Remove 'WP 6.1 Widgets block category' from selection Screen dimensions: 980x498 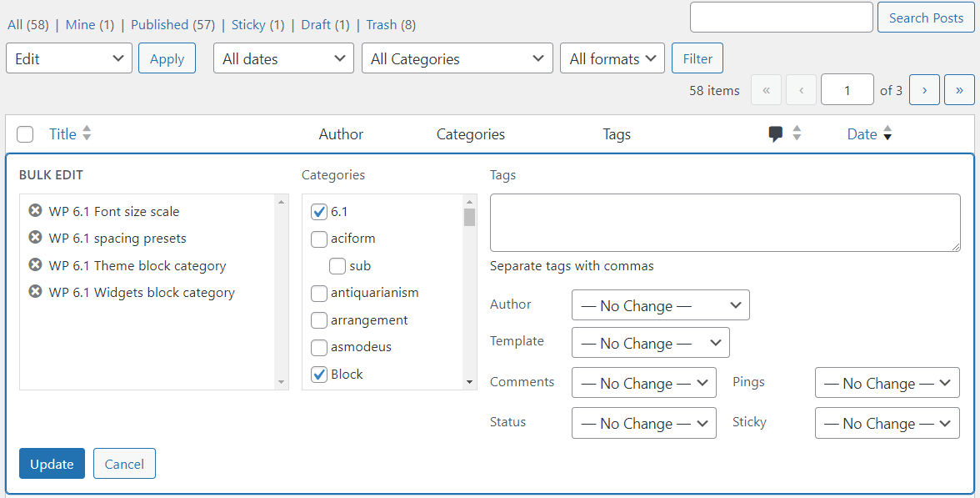point(35,292)
